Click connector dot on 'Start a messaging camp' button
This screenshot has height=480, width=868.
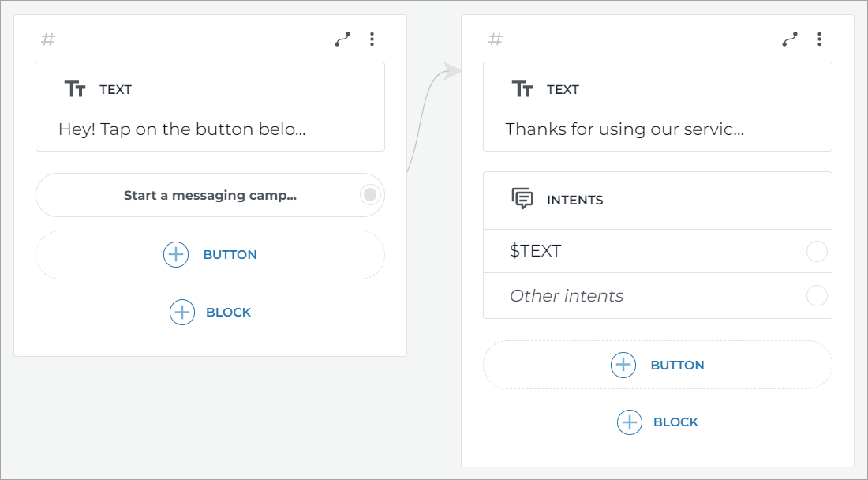click(370, 195)
